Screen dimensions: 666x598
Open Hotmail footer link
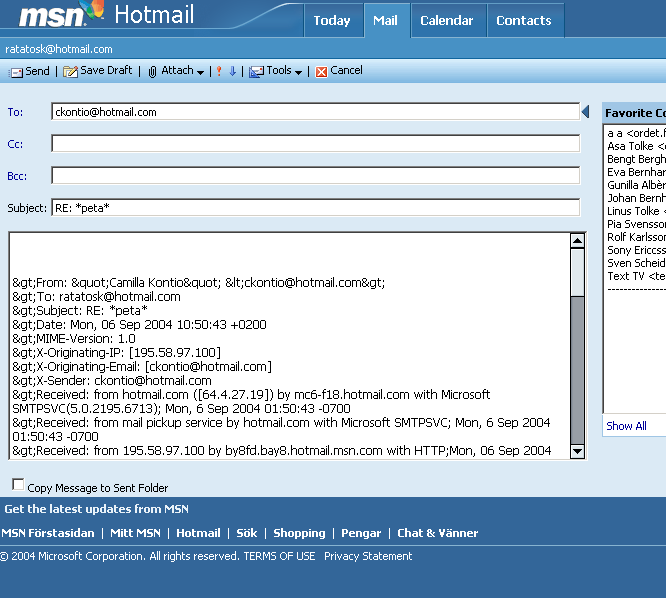click(x=198, y=533)
